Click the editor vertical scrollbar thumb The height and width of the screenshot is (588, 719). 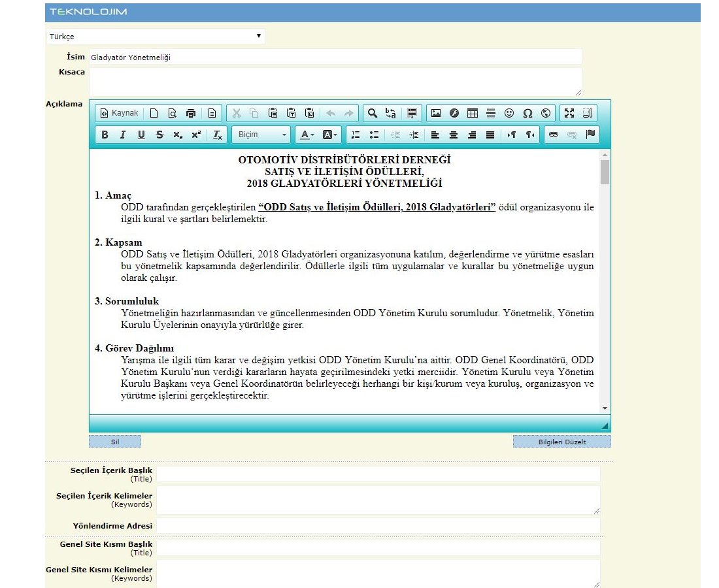point(605,172)
